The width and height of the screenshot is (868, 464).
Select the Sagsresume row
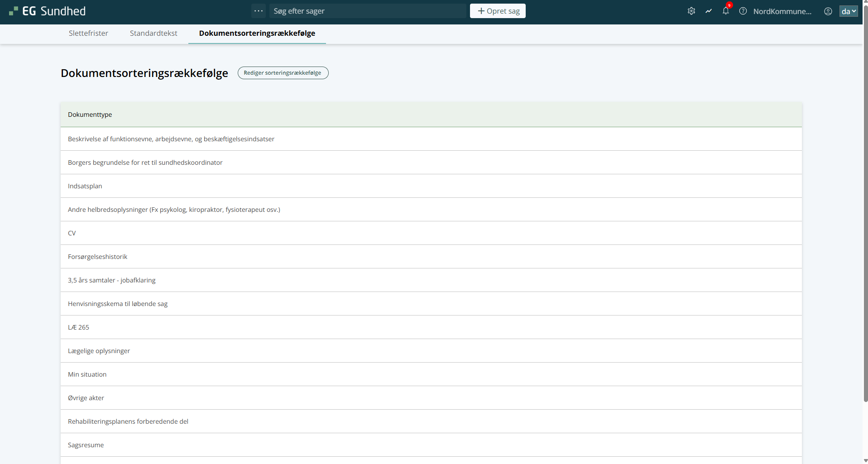coord(86,445)
